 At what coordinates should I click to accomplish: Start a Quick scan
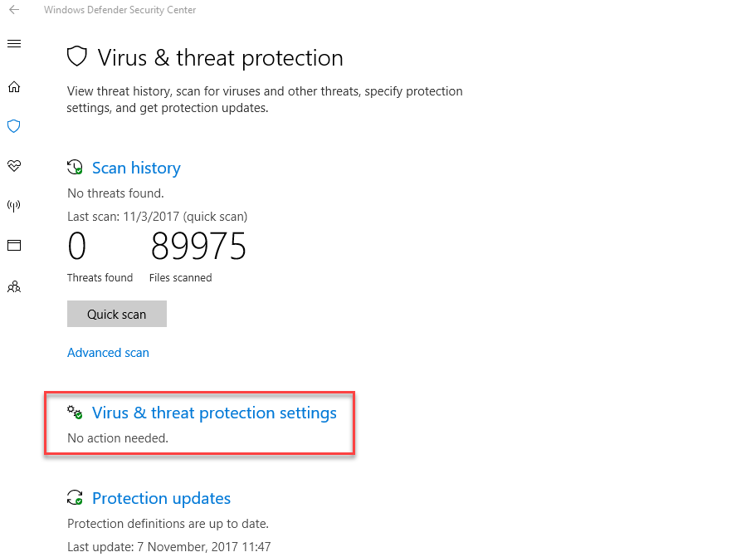click(117, 314)
